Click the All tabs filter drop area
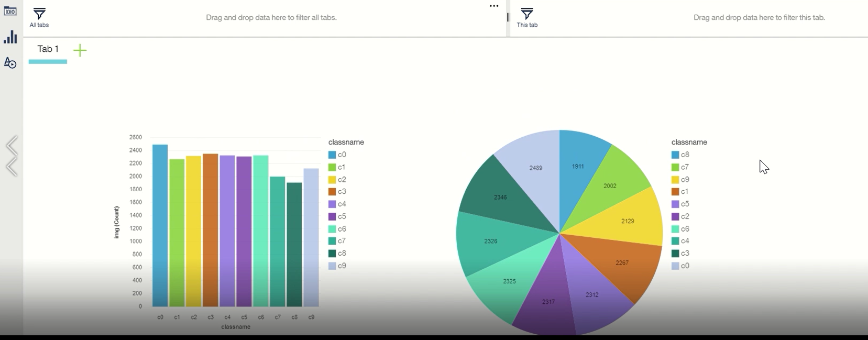This screenshot has width=868, height=340. point(271,18)
